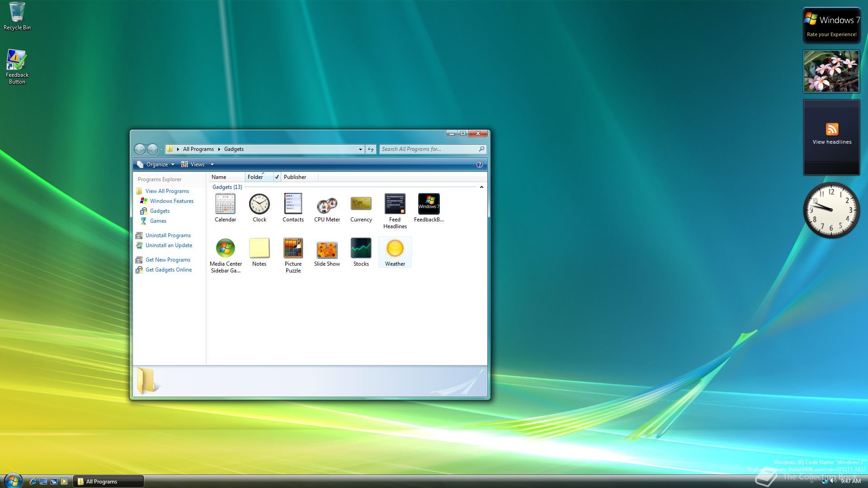The height and width of the screenshot is (488, 868).
Task: Sort by the Publisher column header
Action: 299,177
